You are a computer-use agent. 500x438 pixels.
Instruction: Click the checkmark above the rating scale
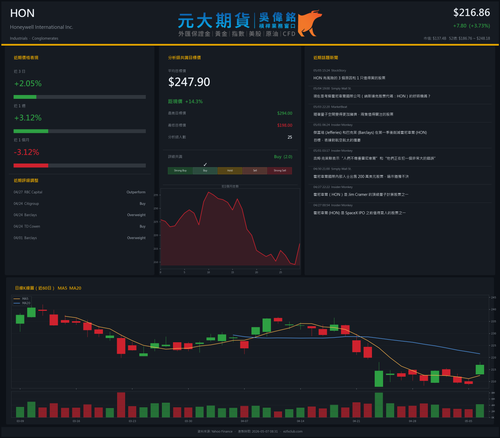(205, 164)
